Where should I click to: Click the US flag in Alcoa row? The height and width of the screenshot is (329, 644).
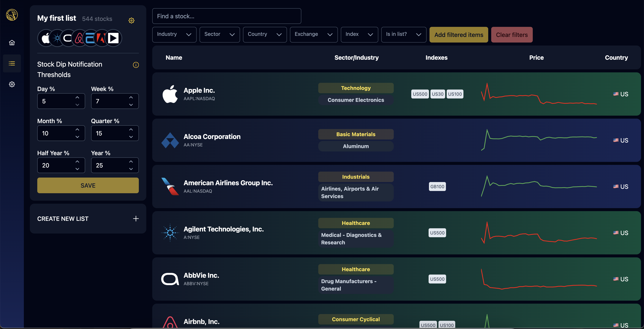(x=616, y=140)
